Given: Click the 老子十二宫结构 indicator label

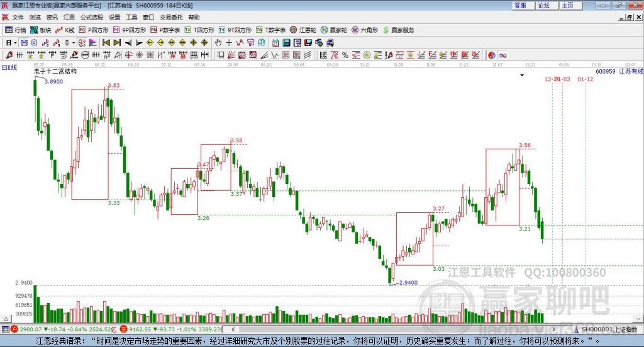Looking at the screenshot, I should pos(55,71).
